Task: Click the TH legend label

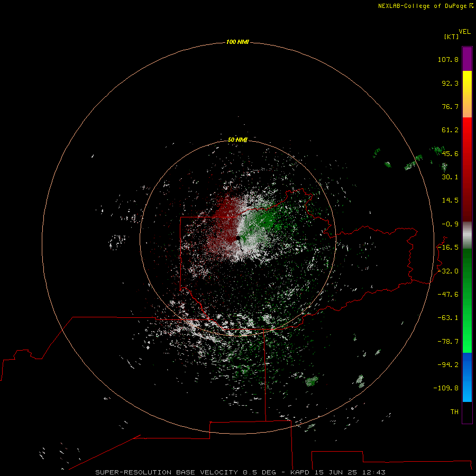Action: pos(454,411)
